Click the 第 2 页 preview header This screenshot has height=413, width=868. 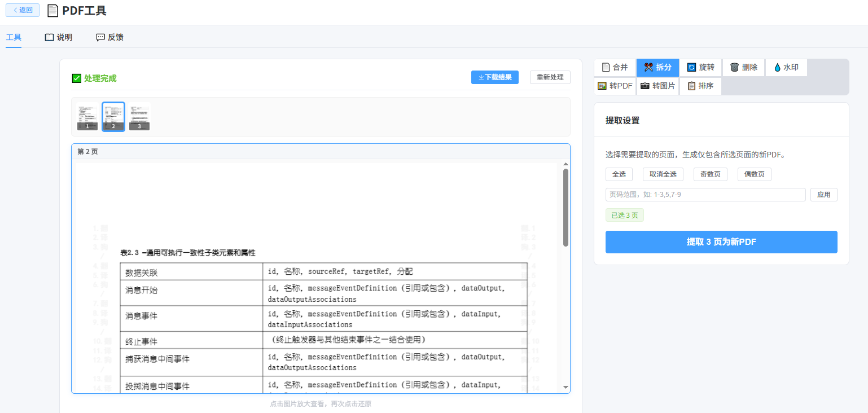click(321, 151)
